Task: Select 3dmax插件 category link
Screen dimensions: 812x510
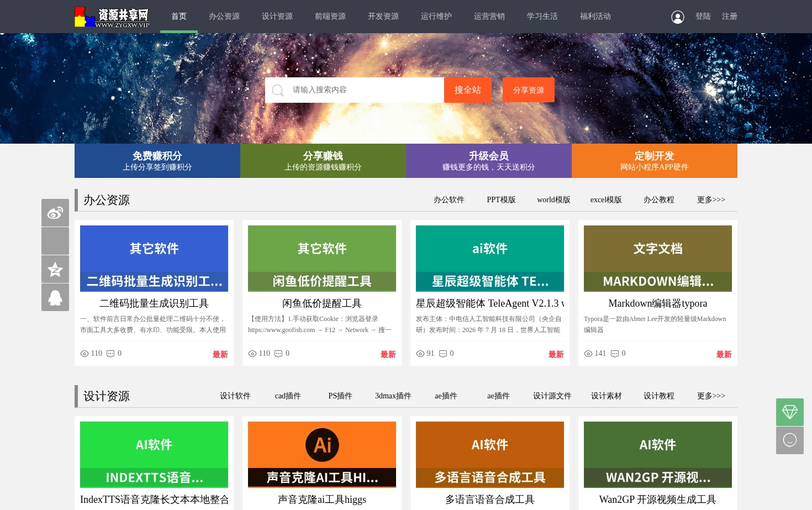Action: click(x=393, y=396)
